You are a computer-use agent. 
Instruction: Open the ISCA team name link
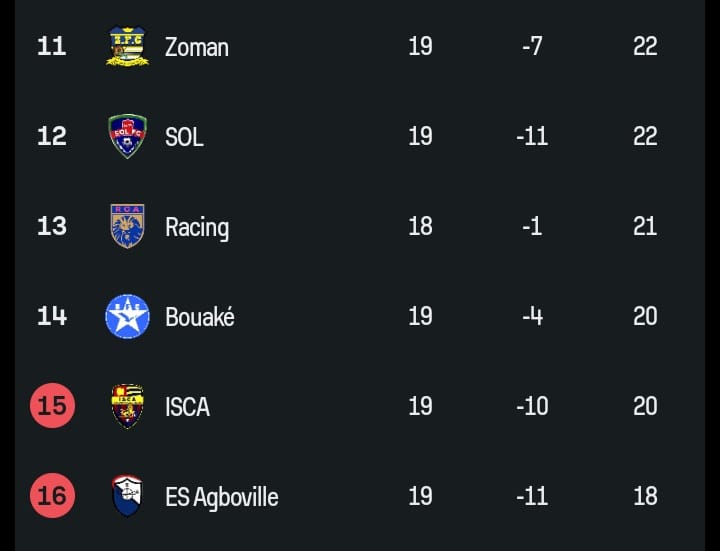click(187, 407)
